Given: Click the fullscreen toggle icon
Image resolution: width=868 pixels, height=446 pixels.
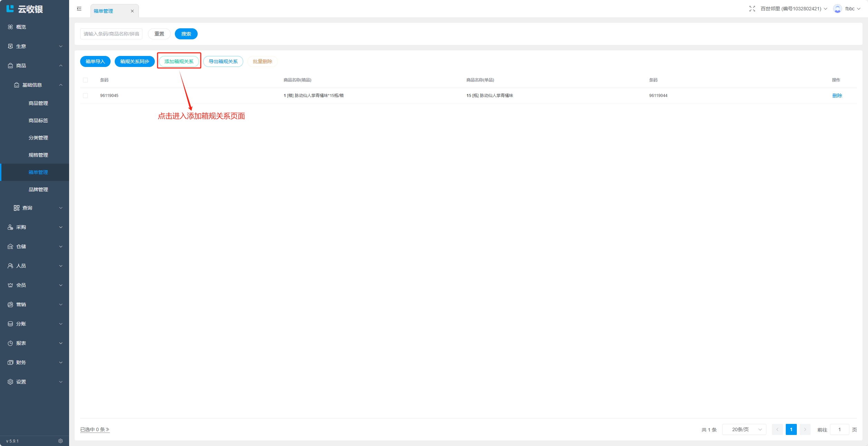Looking at the screenshot, I should tap(752, 9).
